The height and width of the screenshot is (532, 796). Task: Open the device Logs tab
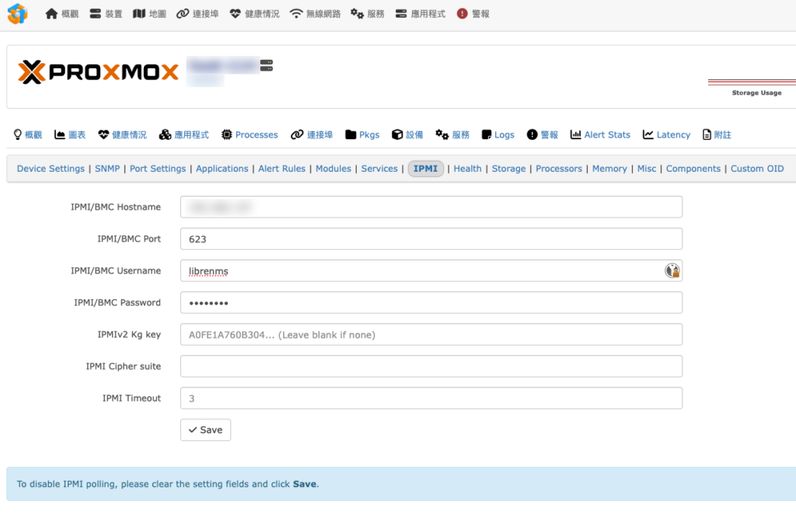coord(498,135)
